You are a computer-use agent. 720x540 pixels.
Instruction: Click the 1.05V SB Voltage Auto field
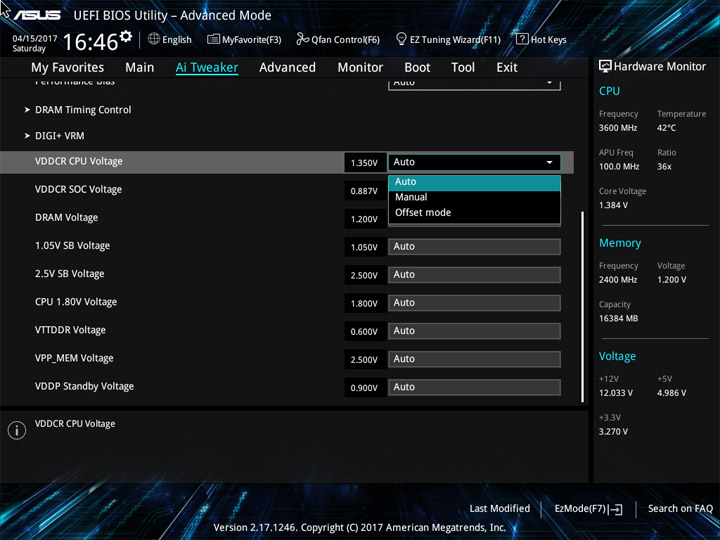tap(474, 247)
